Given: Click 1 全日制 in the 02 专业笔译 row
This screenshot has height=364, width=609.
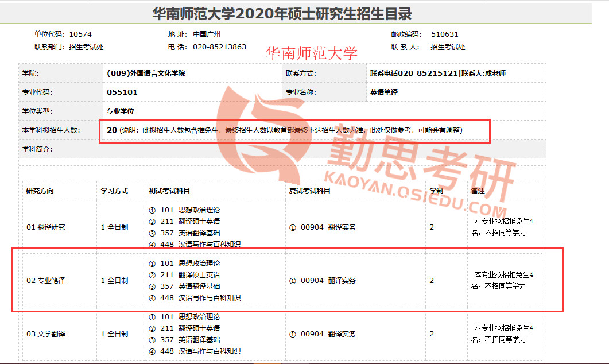Looking at the screenshot, I should (114, 281).
